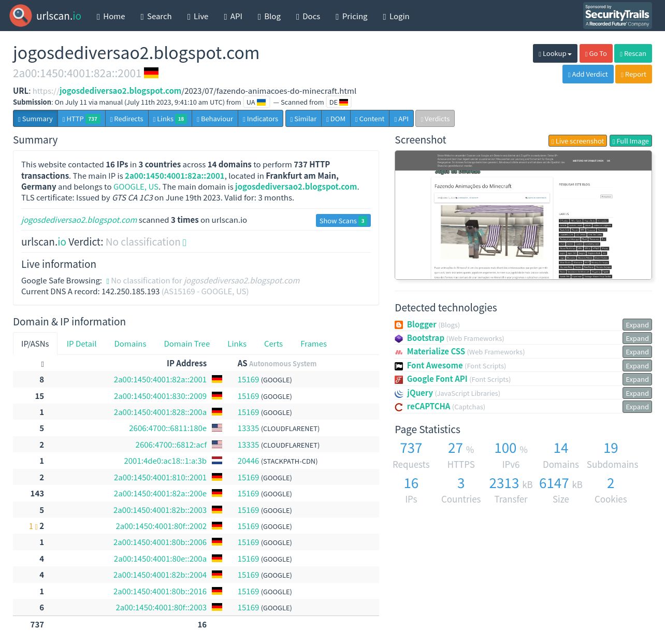Viewport: 665px width, 644px height.
Task: Click IP address 2a00:1450:4001:80f::2003
Action: point(161,607)
